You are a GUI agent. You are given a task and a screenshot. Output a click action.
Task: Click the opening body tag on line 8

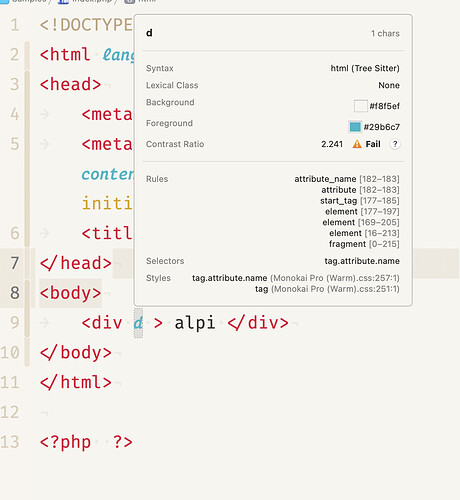click(x=70, y=293)
